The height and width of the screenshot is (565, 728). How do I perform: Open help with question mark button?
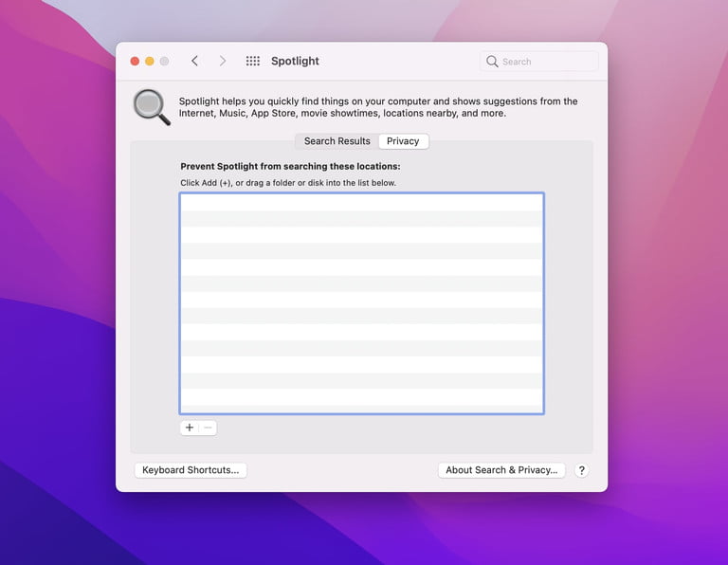click(x=581, y=470)
